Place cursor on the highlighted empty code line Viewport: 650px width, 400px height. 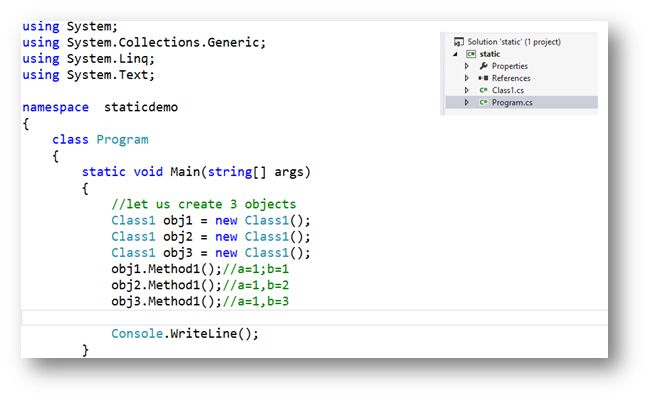click(x=315, y=318)
